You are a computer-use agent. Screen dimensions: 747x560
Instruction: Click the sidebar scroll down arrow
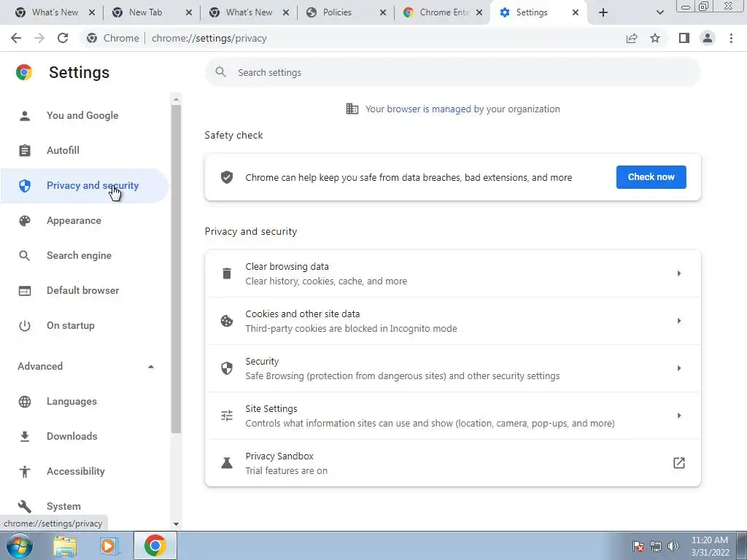click(x=176, y=524)
